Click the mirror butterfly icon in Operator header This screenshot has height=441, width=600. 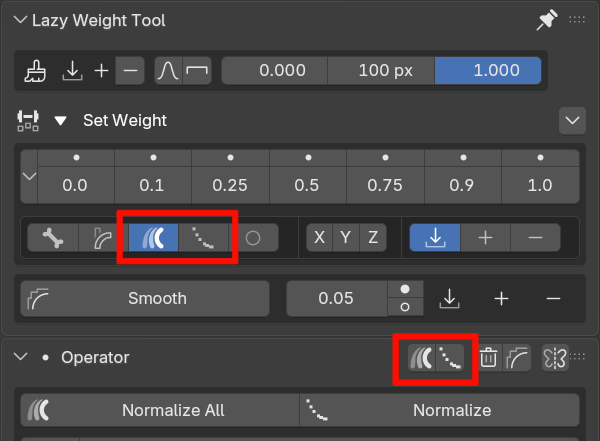click(554, 356)
